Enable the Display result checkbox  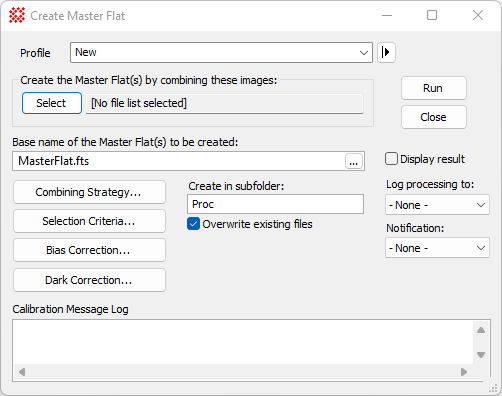click(x=391, y=159)
